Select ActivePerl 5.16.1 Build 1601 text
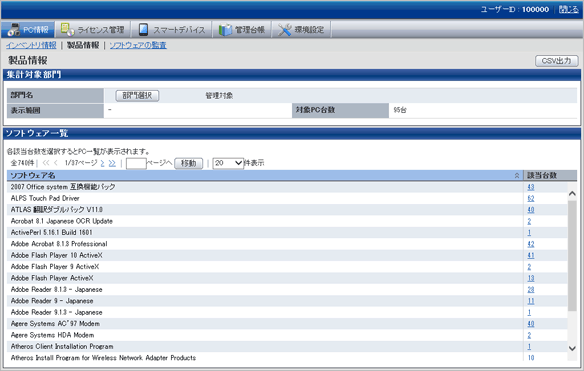 click(x=51, y=232)
